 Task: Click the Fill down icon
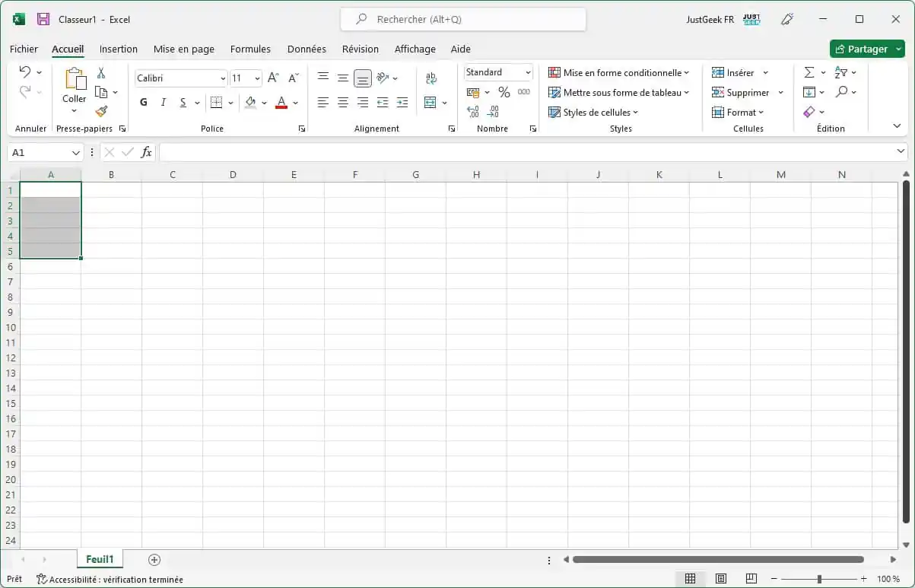pyautogui.click(x=809, y=92)
